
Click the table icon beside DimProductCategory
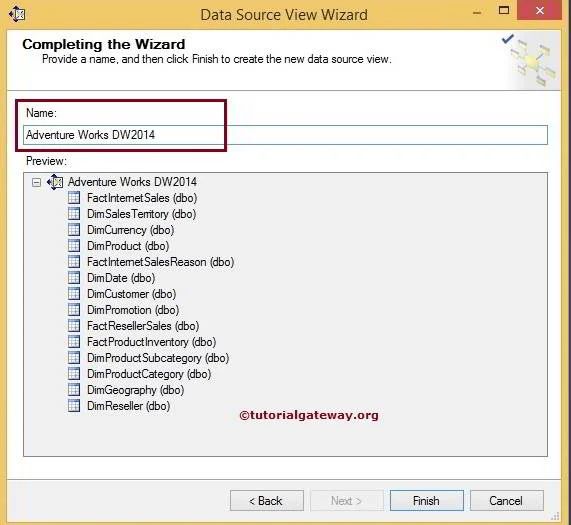[74, 374]
